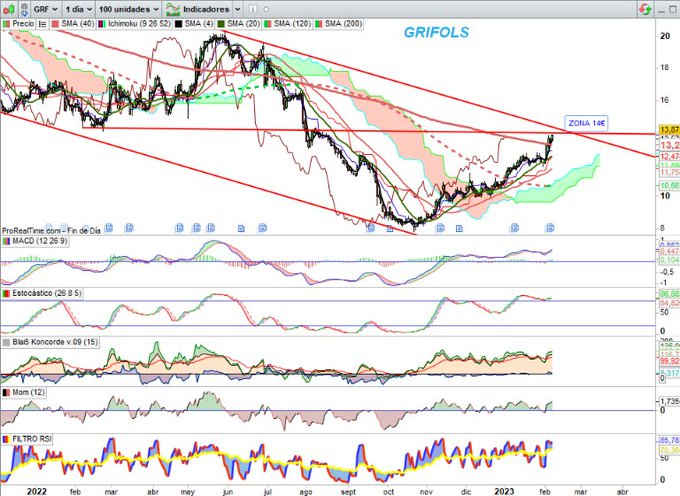
Task: Click the 20 value on price axis
Action: point(665,36)
